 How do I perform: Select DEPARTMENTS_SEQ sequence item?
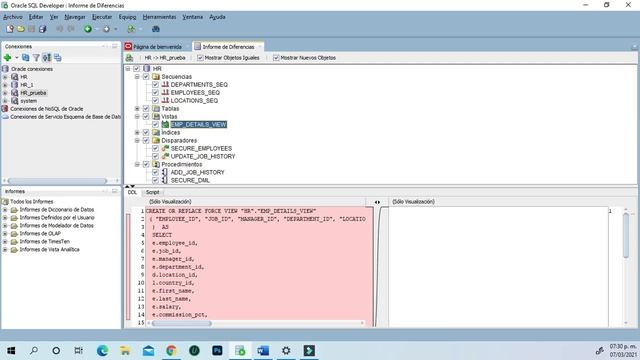tap(199, 84)
